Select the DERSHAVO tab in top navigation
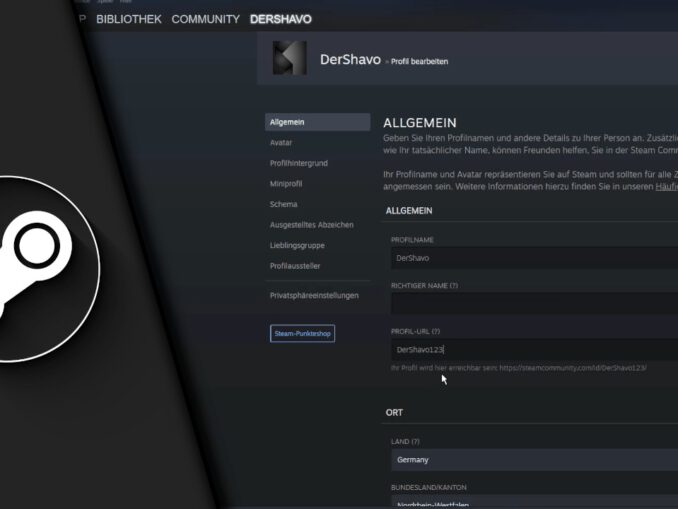The height and width of the screenshot is (509, 678). pyautogui.click(x=280, y=19)
